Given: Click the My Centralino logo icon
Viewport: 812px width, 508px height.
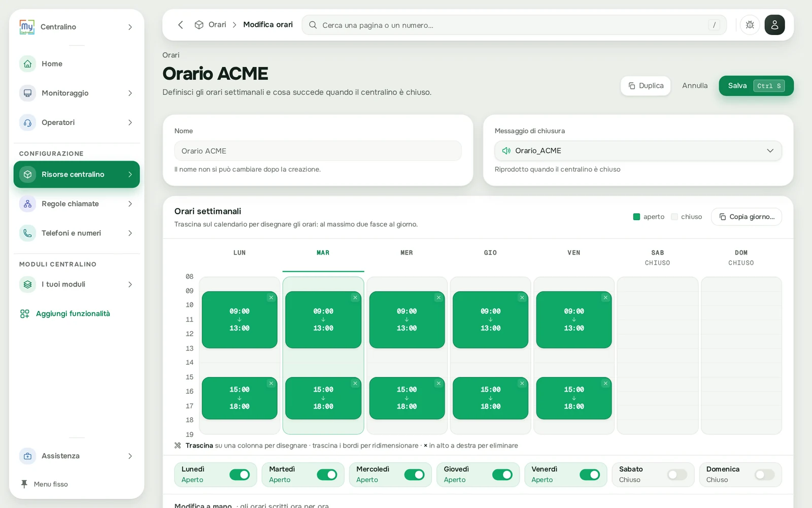Looking at the screenshot, I should pos(27,26).
